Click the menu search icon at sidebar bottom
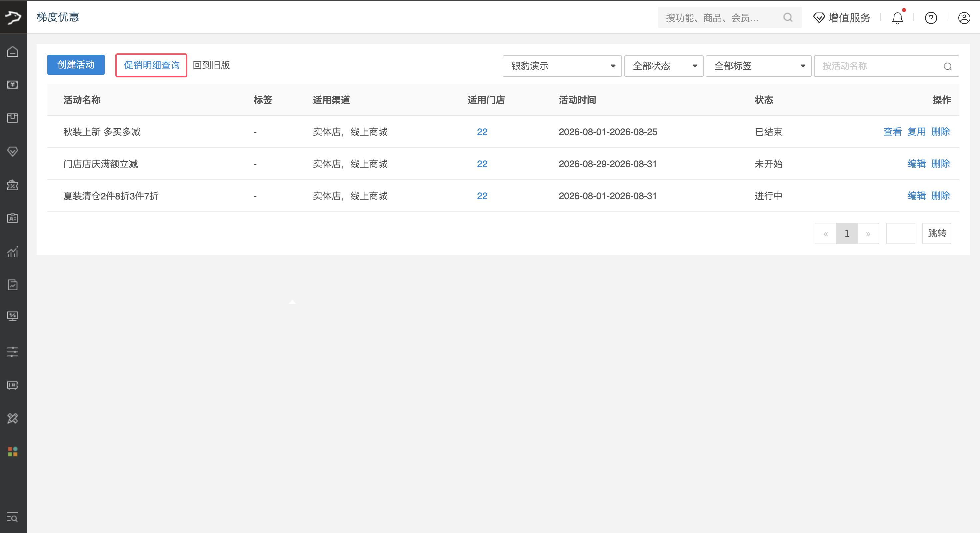Viewport: 980px width, 533px height. (x=13, y=517)
